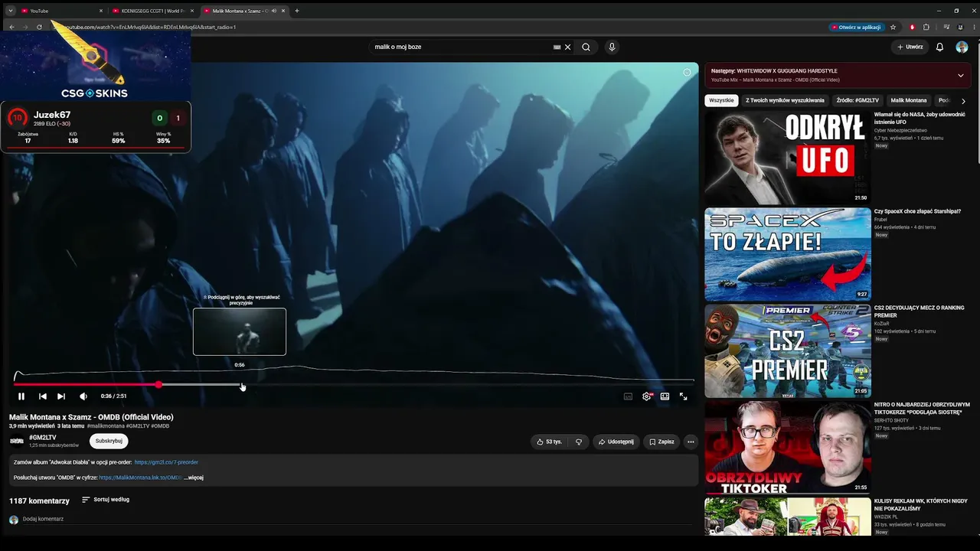Pause the video playback
This screenshot has height=551, width=980.
coord(21,396)
